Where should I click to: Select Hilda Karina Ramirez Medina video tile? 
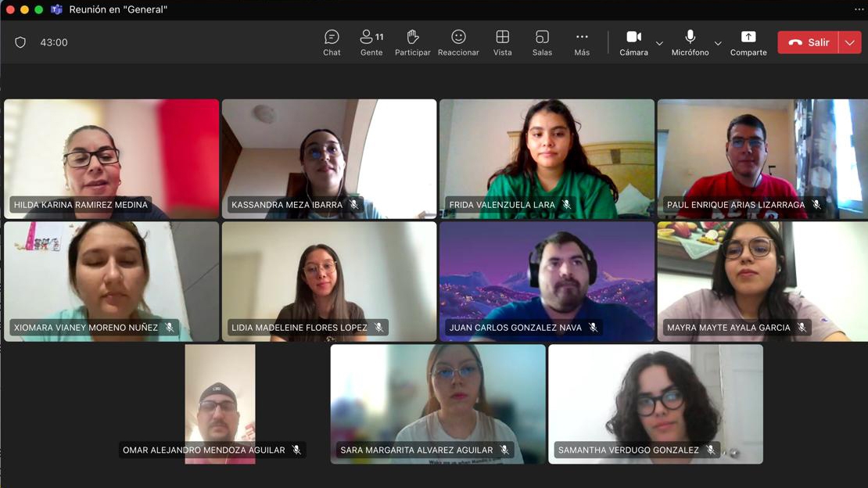pos(111,159)
